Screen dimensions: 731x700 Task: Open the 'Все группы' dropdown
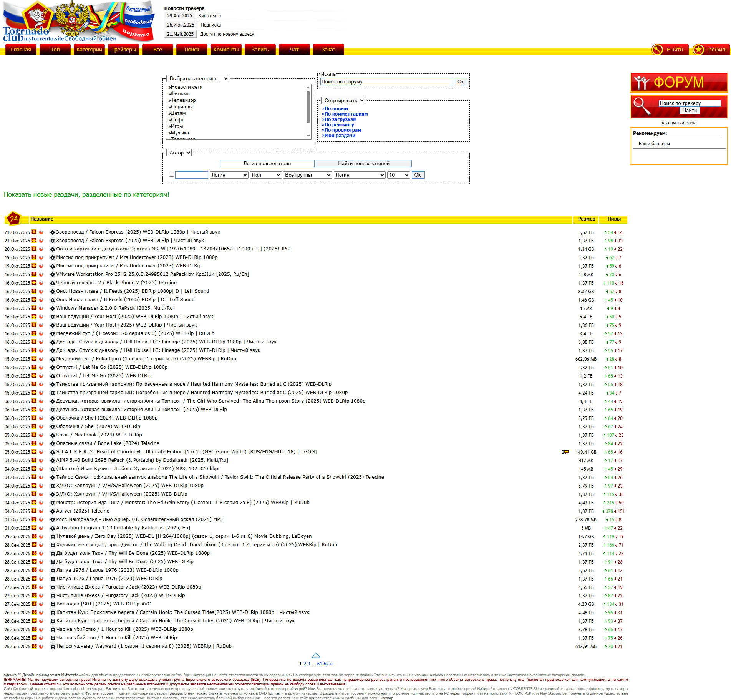(307, 175)
